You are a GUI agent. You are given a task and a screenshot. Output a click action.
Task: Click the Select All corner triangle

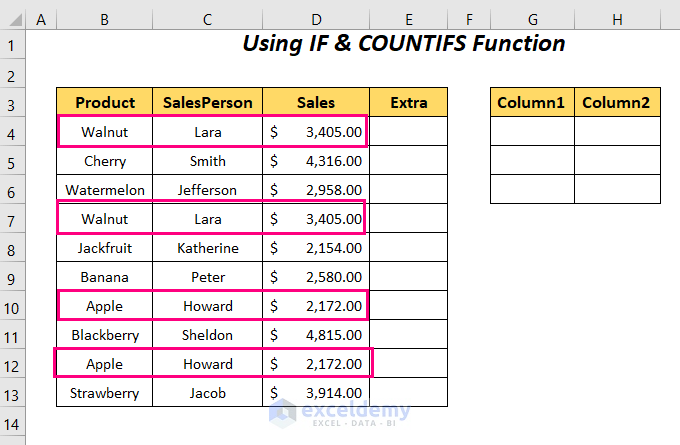(x=12, y=19)
